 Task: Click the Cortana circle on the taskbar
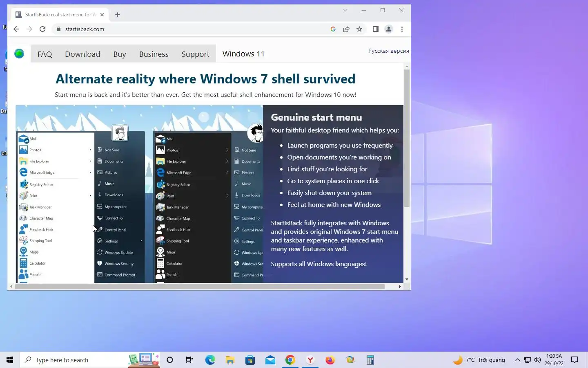tap(170, 360)
